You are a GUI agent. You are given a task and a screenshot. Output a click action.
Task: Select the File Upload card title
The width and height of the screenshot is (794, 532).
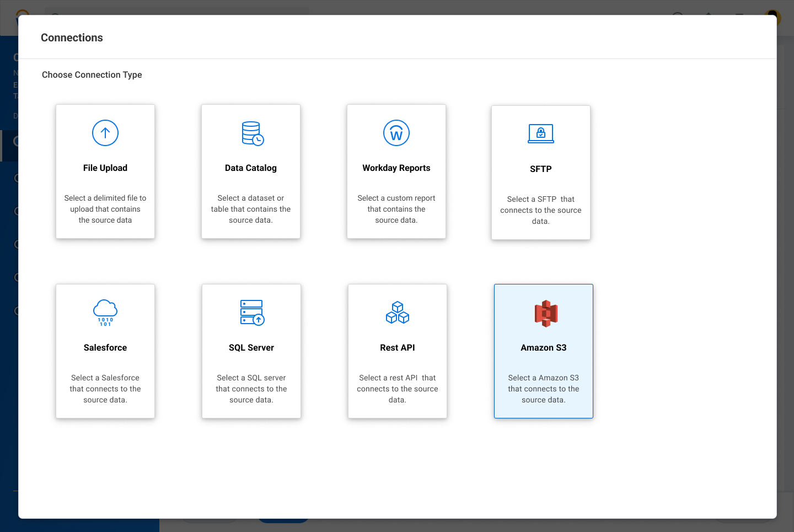click(105, 168)
